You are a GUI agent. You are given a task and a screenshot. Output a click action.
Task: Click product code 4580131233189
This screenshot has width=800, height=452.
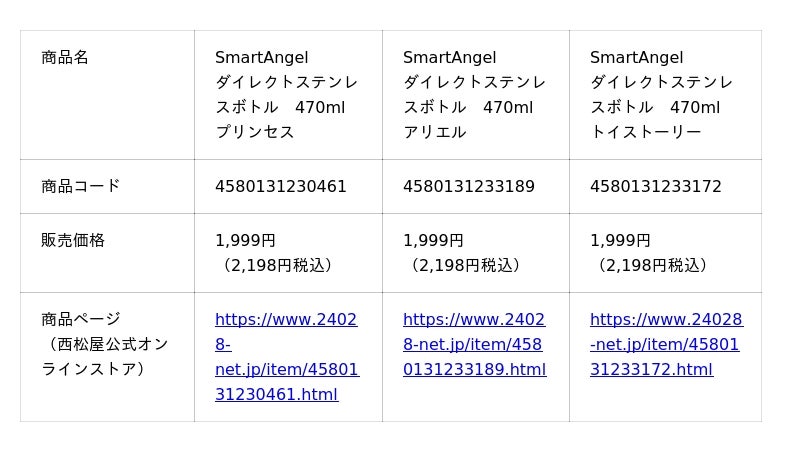tap(468, 186)
